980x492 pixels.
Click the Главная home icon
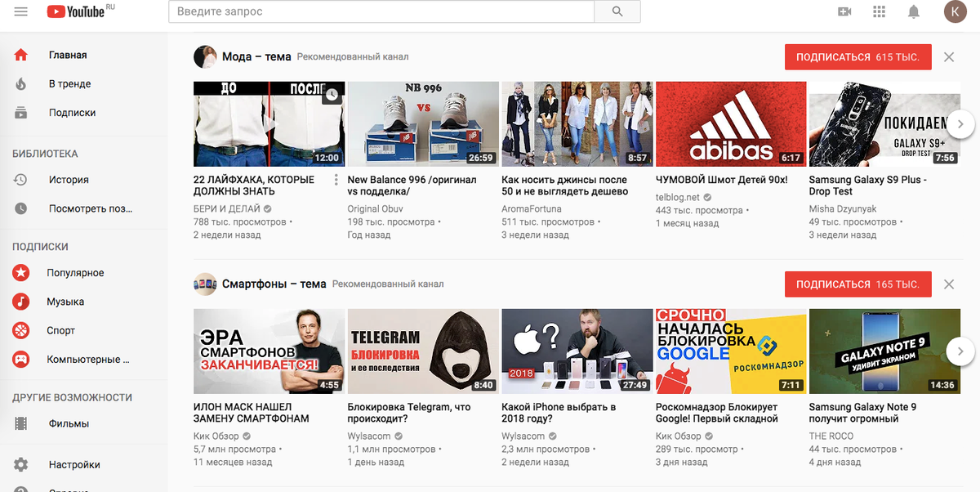21,55
